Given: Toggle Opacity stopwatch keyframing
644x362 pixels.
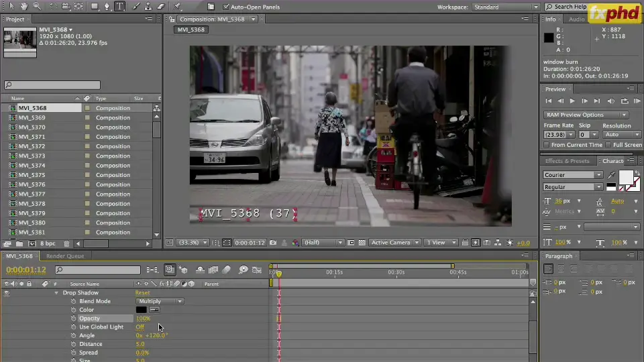Looking at the screenshot, I should (x=74, y=318).
